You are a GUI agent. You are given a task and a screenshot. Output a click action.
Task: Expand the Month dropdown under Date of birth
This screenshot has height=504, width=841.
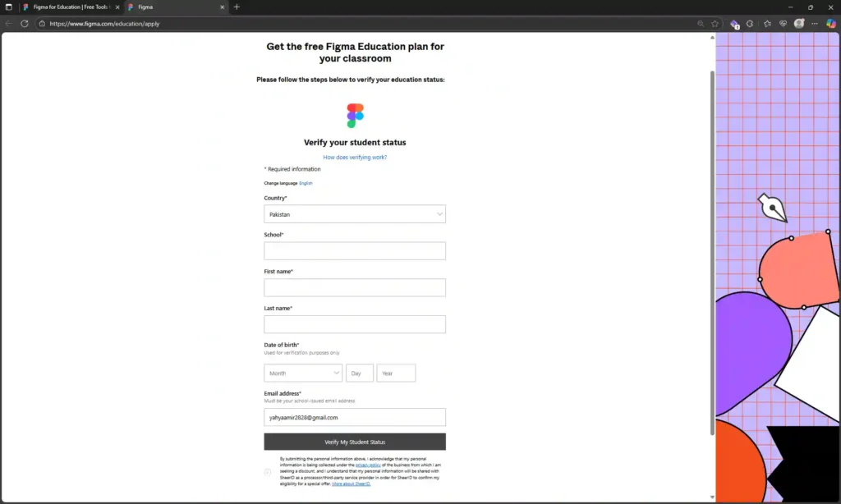[302, 373]
